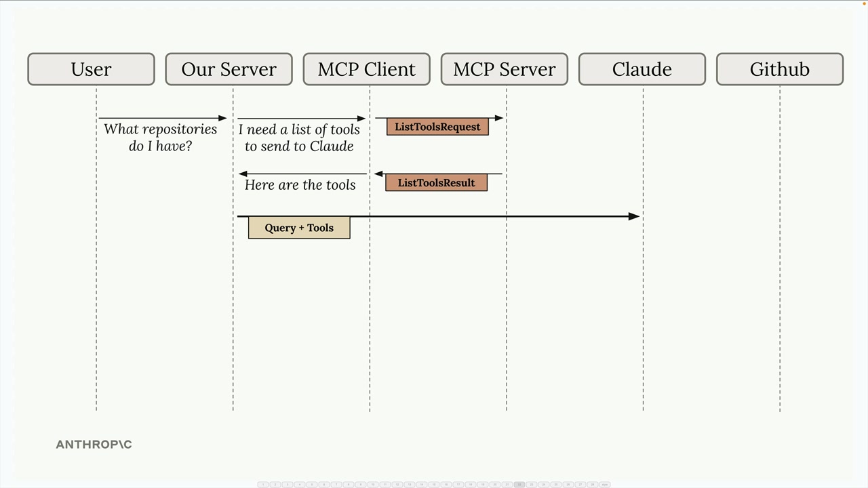The image size is (868, 488).
Task: Click the MCP Client header box
Action: tap(366, 69)
